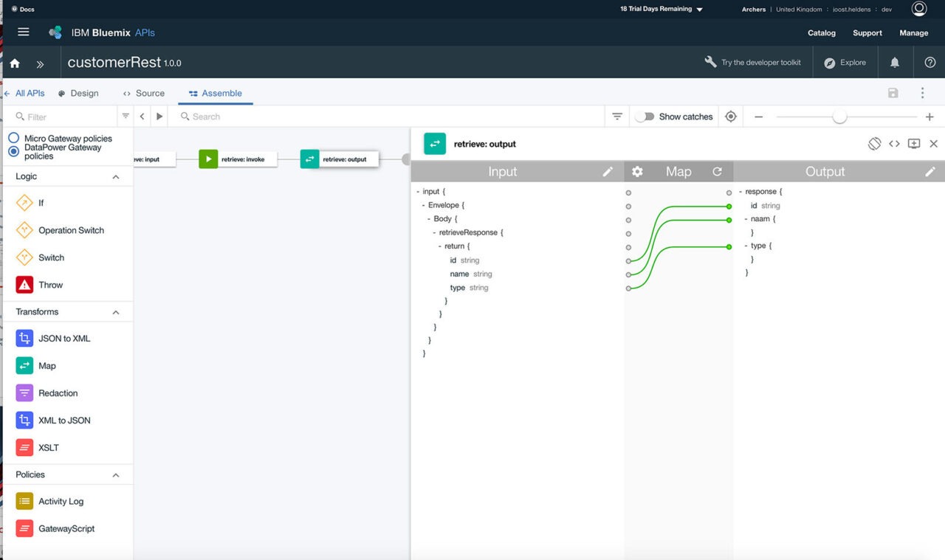Collapse the Logic section

click(x=116, y=177)
